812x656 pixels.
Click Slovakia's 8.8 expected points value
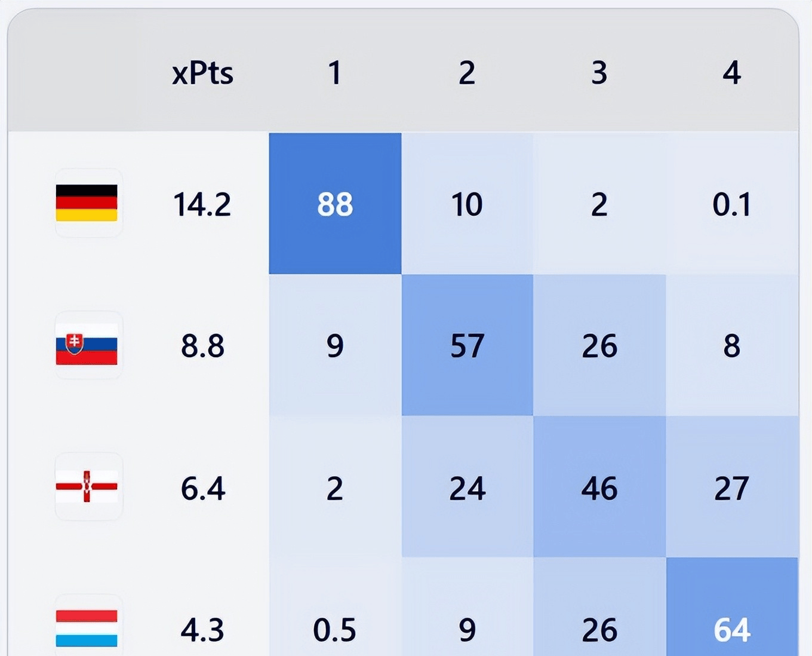coord(202,346)
